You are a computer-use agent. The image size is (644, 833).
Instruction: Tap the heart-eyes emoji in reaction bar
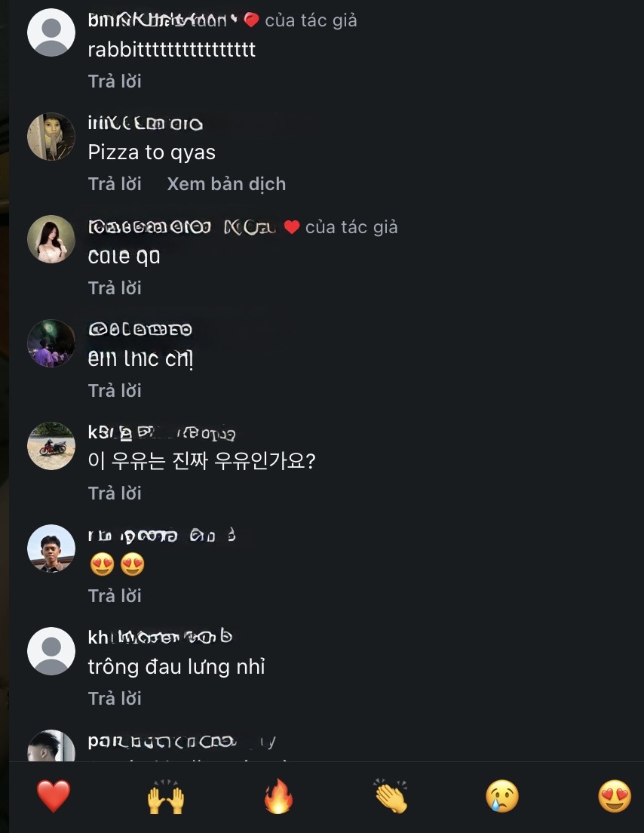tap(615, 796)
